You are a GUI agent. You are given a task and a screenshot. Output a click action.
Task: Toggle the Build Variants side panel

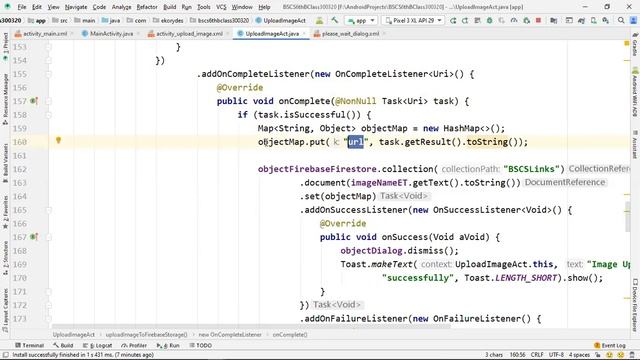point(5,162)
